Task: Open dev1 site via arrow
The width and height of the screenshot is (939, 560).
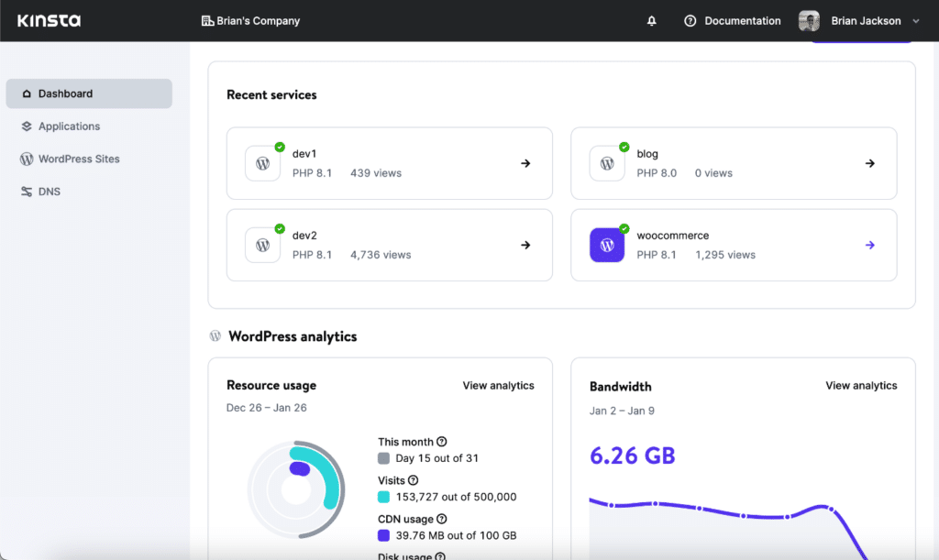Action: pos(525,163)
